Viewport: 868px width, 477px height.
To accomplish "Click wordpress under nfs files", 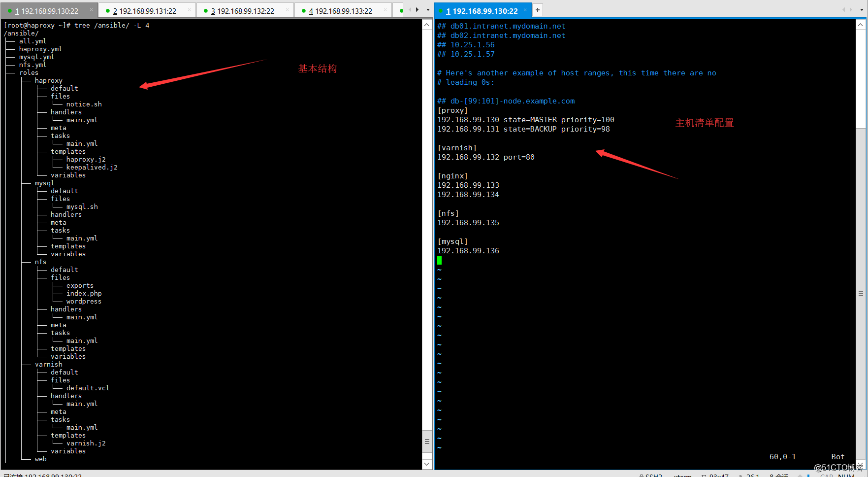I will pyautogui.click(x=84, y=301).
